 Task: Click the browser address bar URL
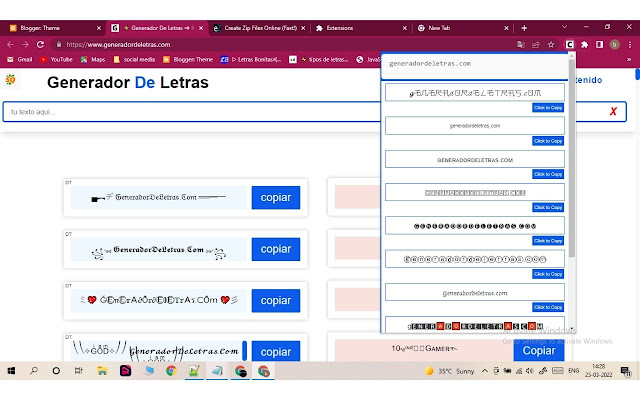click(x=118, y=44)
